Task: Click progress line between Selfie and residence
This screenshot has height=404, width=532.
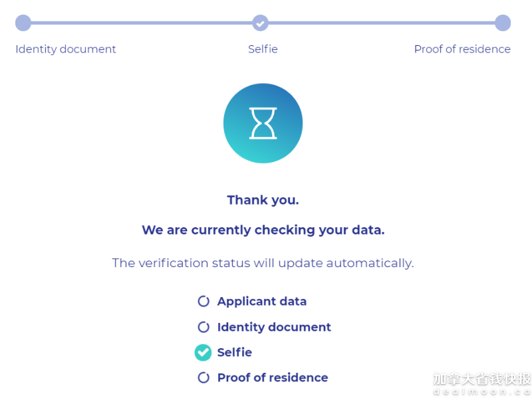Action: (x=381, y=23)
